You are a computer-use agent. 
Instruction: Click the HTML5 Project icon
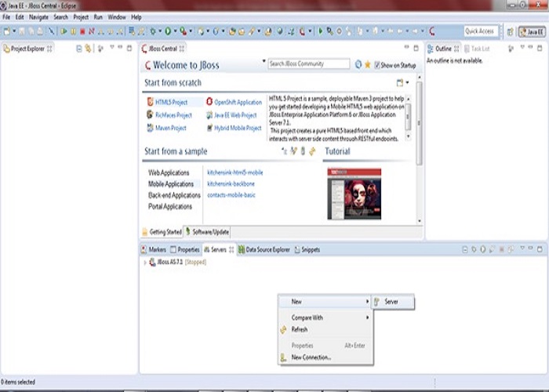click(150, 102)
